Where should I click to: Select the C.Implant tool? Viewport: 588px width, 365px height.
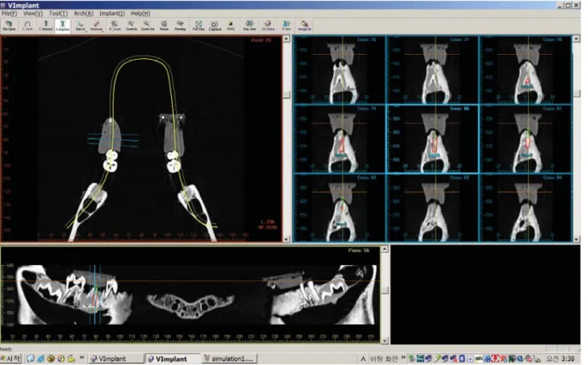point(45,26)
